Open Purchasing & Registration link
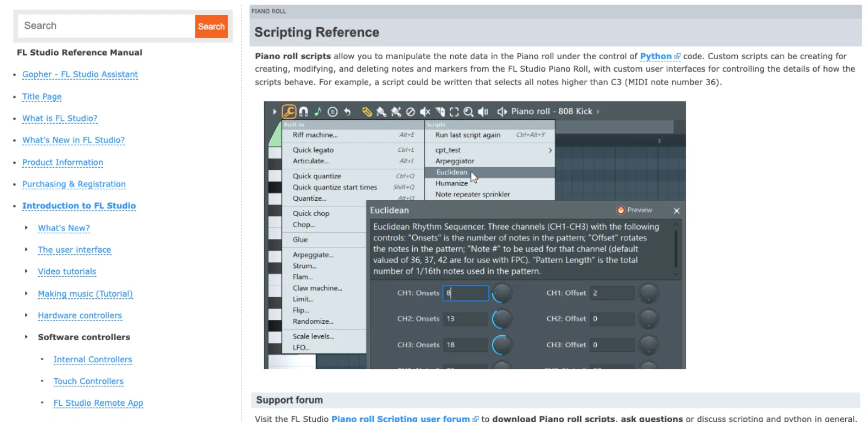This screenshot has width=868, height=422. 74,184
